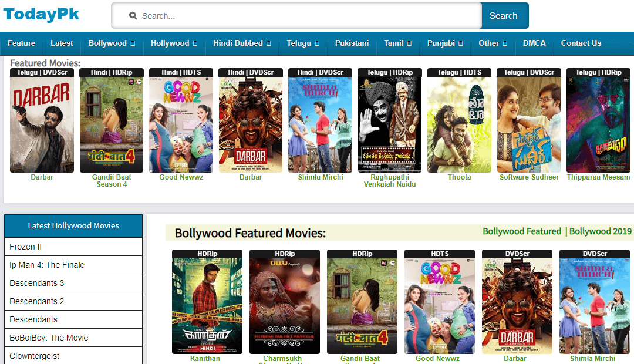The height and width of the screenshot is (364, 634).
Task: Open the Bollywood 2019 link
Action: pyautogui.click(x=601, y=231)
